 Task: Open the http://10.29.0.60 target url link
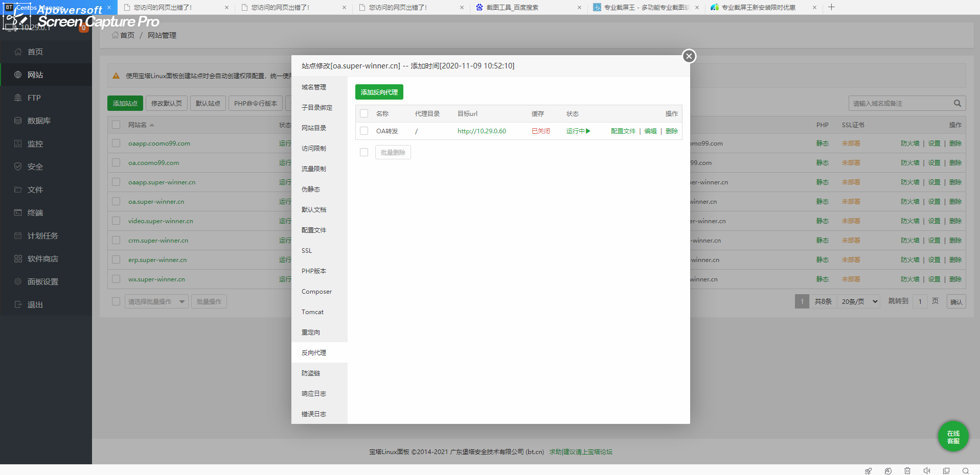tap(482, 131)
